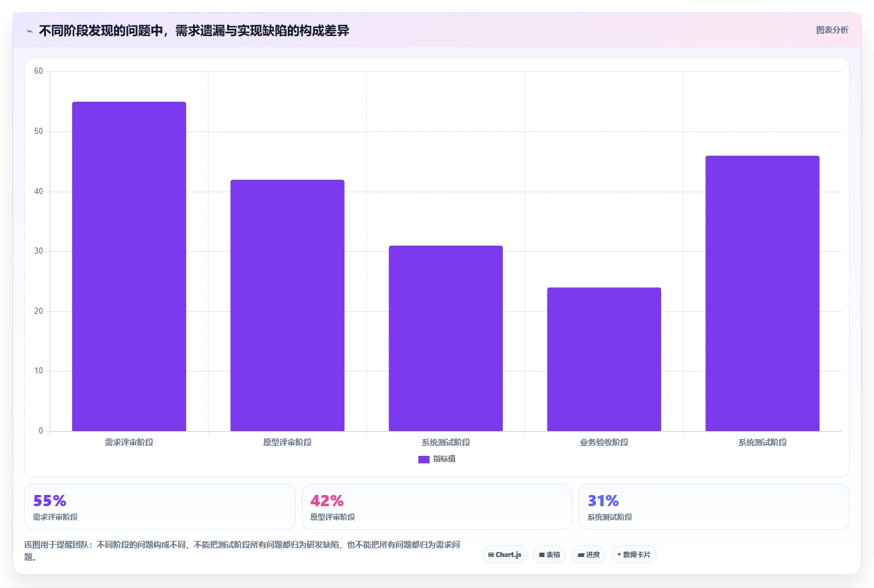The image size is (874, 588).
Task: Click the 31% figure in third card
Action: [603, 501]
